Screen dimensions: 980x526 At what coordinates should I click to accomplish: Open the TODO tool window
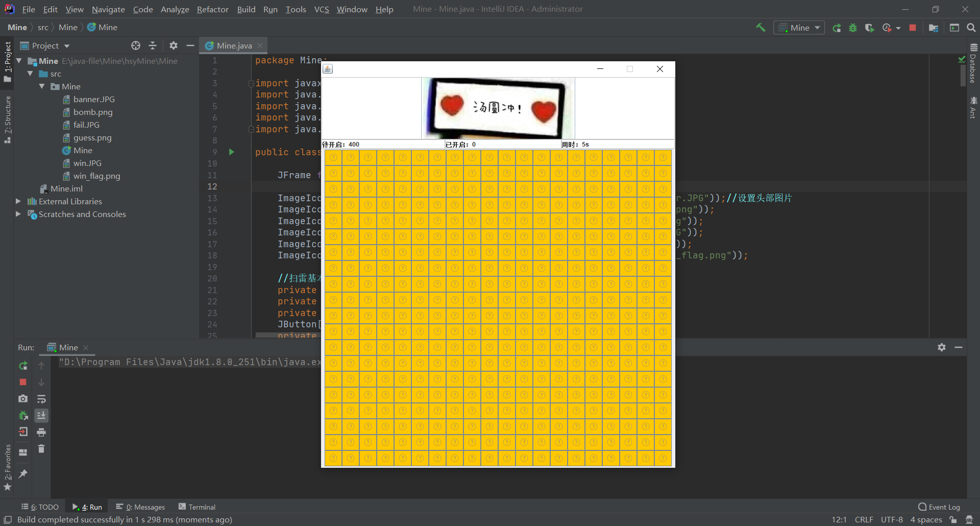click(x=40, y=507)
